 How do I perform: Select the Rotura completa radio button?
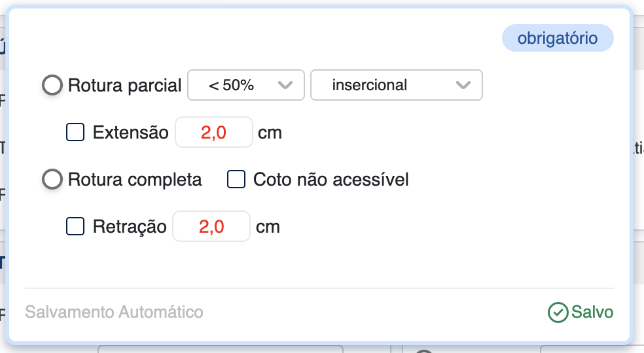pyautogui.click(x=52, y=179)
